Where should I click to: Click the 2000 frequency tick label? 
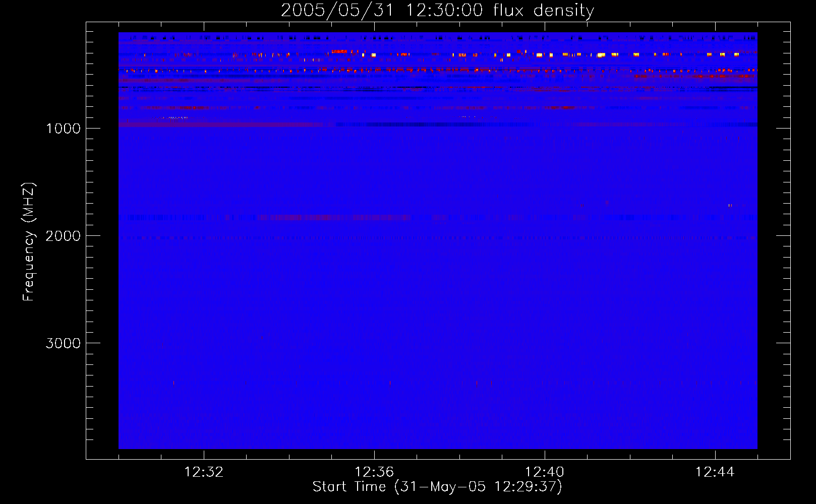(x=63, y=236)
